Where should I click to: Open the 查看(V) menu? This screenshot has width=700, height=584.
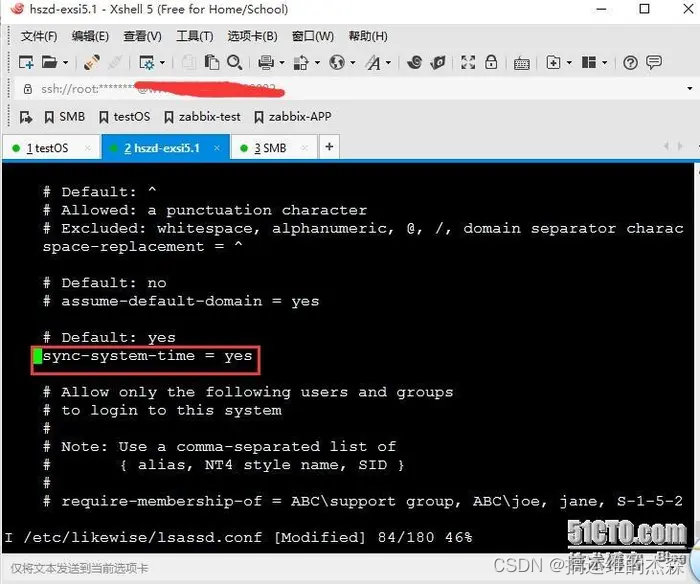tap(142, 36)
